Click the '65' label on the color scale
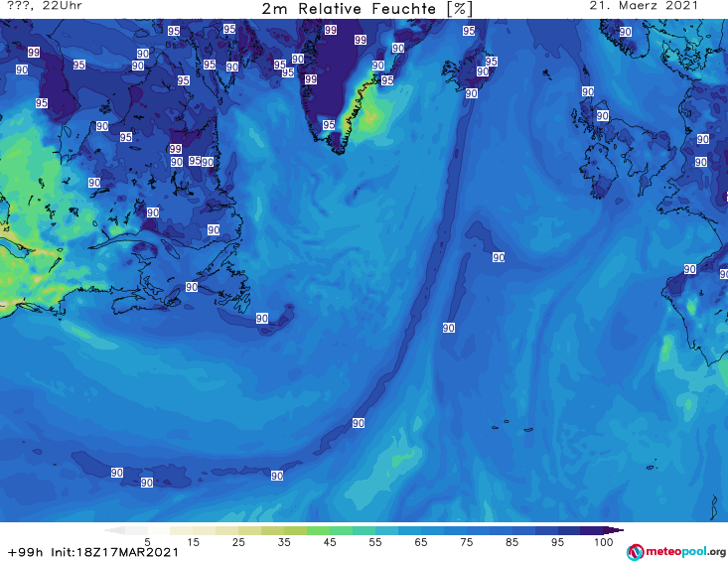Screen dimensions: 728x562 [421, 542]
